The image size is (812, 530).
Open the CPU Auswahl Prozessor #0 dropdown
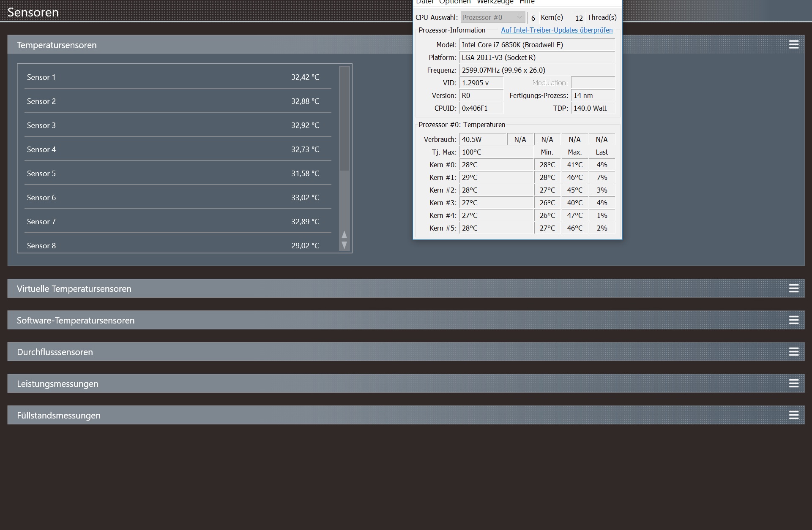pos(492,17)
